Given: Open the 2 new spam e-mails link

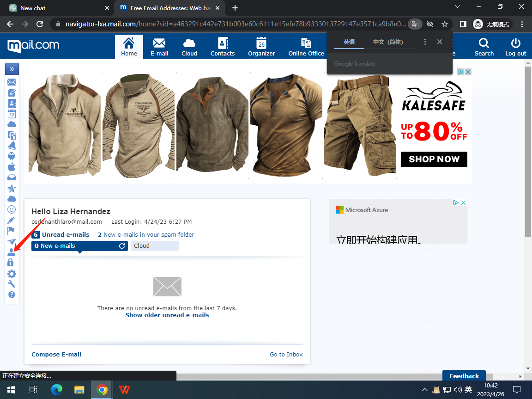Looking at the screenshot, I should tap(146, 235).
